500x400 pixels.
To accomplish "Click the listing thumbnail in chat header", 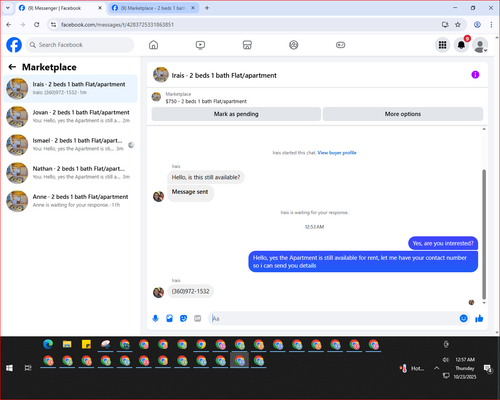I will pyautogui.click(x=161, y=75).
